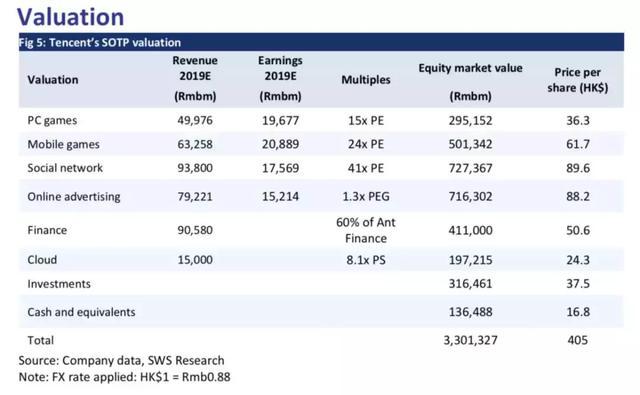
Task: Select the Fig 5 Tencent's SOTP valuation title bar
Action: point(321,42)
